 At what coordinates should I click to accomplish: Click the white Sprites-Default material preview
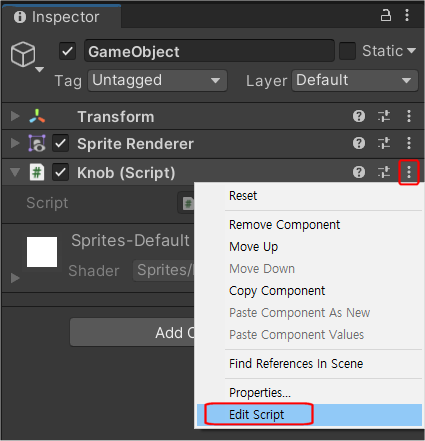pyautogui.click(x=42, y=252)
